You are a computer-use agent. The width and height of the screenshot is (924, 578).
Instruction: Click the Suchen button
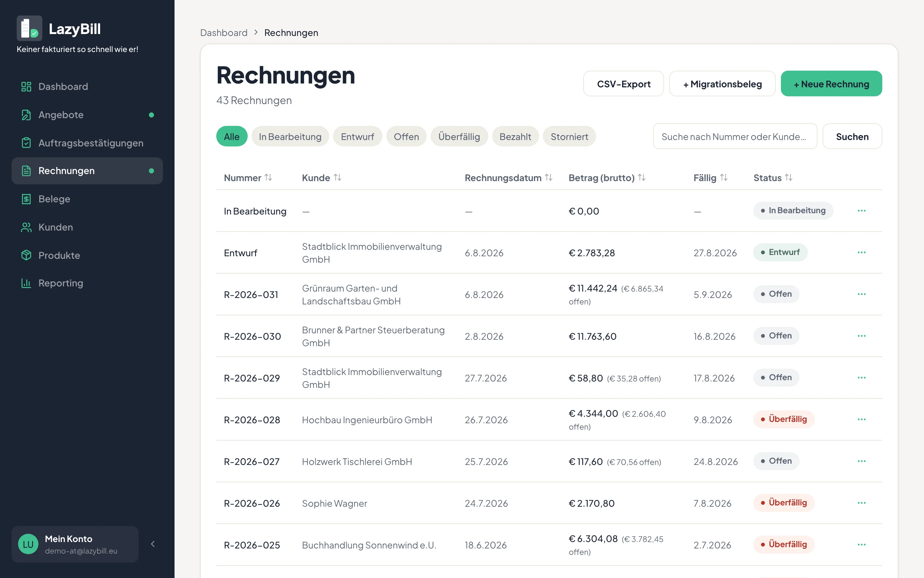[x=852, y=136]
